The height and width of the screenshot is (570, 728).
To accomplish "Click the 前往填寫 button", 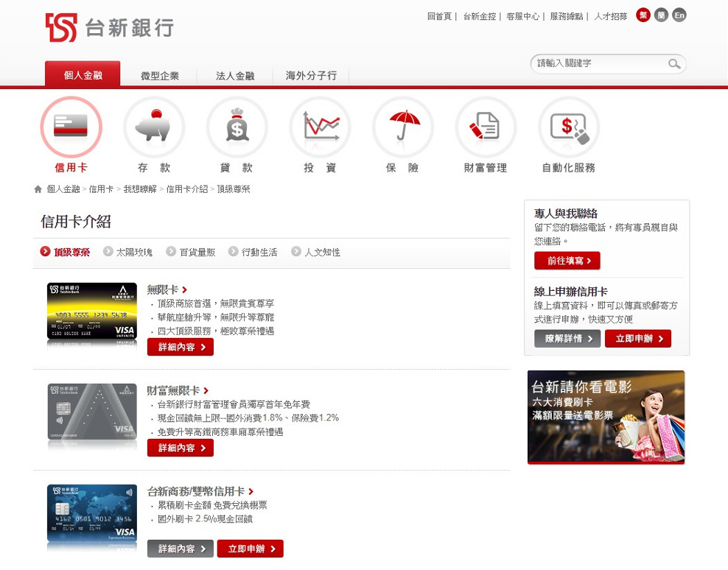I will pyautogui.click(x=567, y=261).
